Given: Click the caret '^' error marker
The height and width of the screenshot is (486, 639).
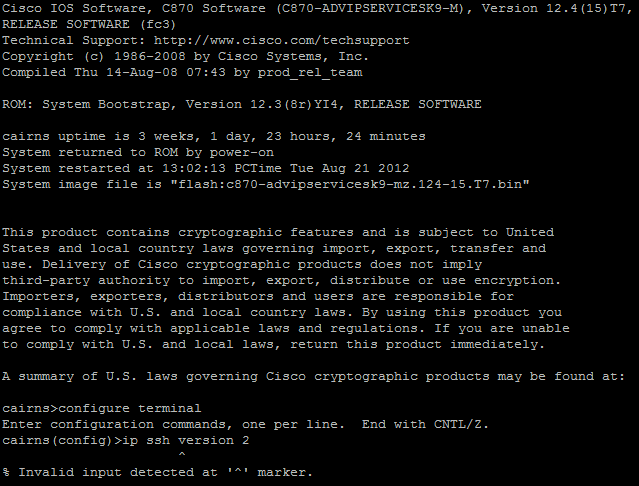Looking at the screenshot, I should 182,455.
